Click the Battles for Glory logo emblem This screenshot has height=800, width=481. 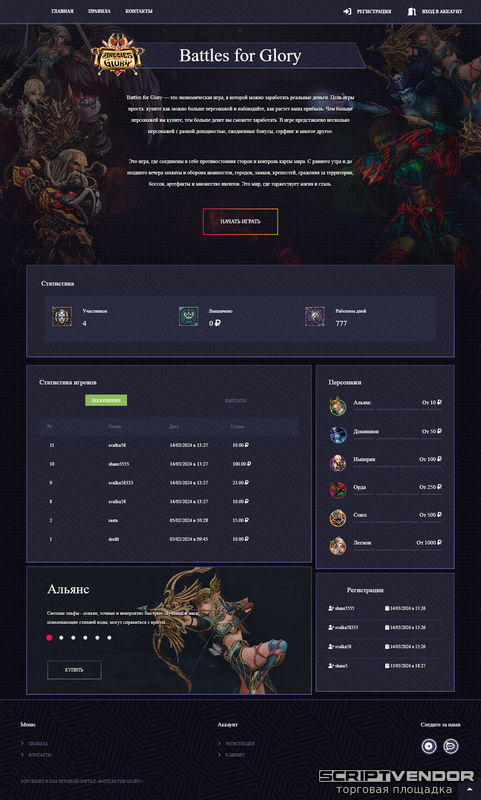click(118, 55)
